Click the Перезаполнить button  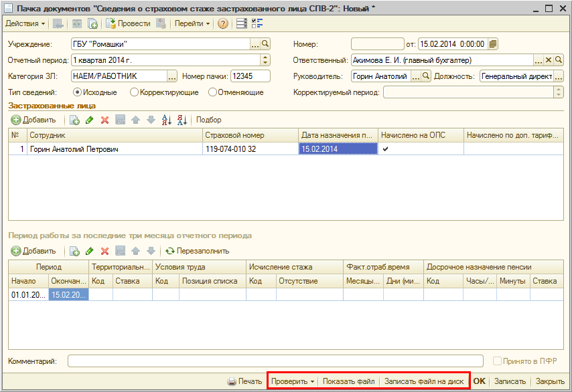click(x=198, y=251)
